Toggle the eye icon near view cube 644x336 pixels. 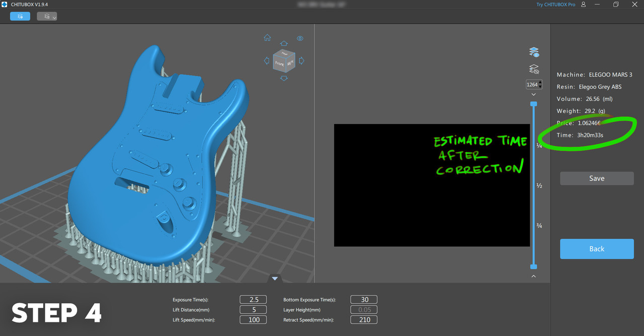[300, 38]
